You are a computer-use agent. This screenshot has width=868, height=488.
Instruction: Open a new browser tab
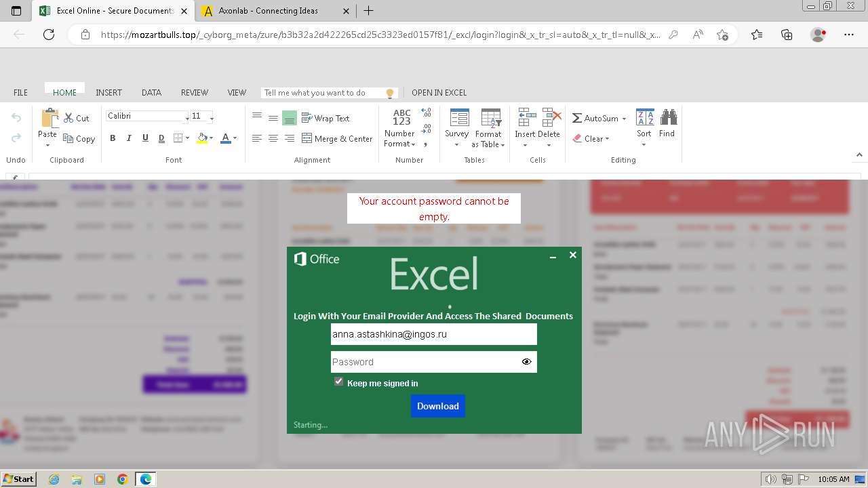[x=369, y=11]
